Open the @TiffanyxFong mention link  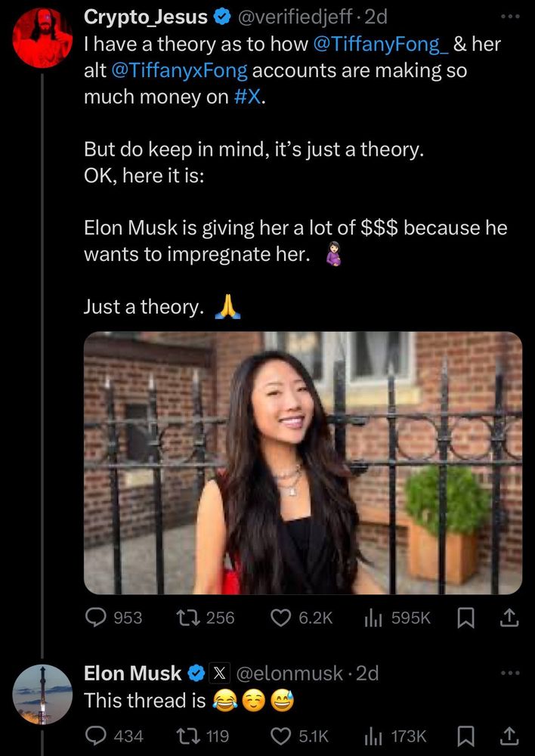(x=179, y=71)
